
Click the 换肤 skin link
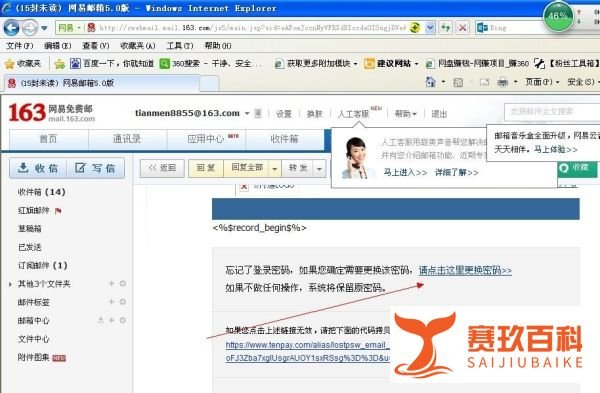click(315, 114)
